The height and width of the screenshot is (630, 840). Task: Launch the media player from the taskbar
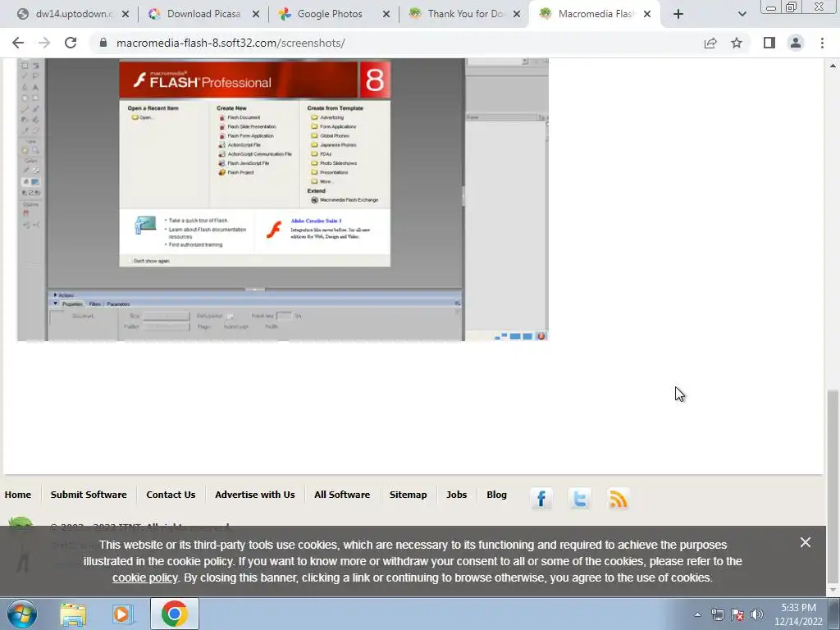pyautogui.click(x=123, y=614)
